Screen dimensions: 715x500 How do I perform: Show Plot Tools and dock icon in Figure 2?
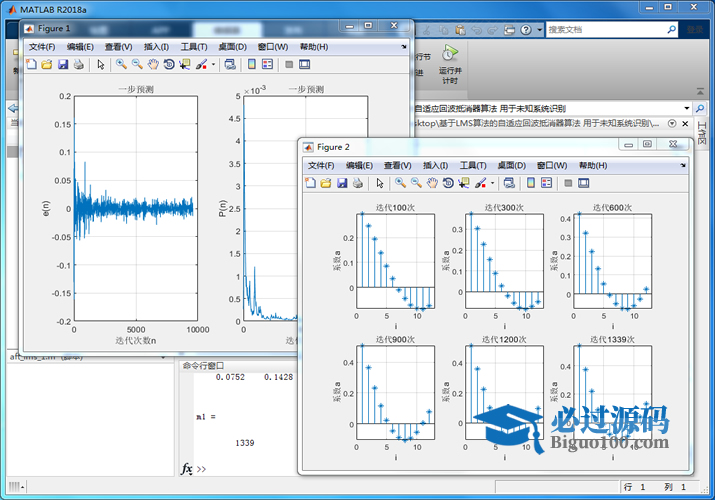point(584,183)
